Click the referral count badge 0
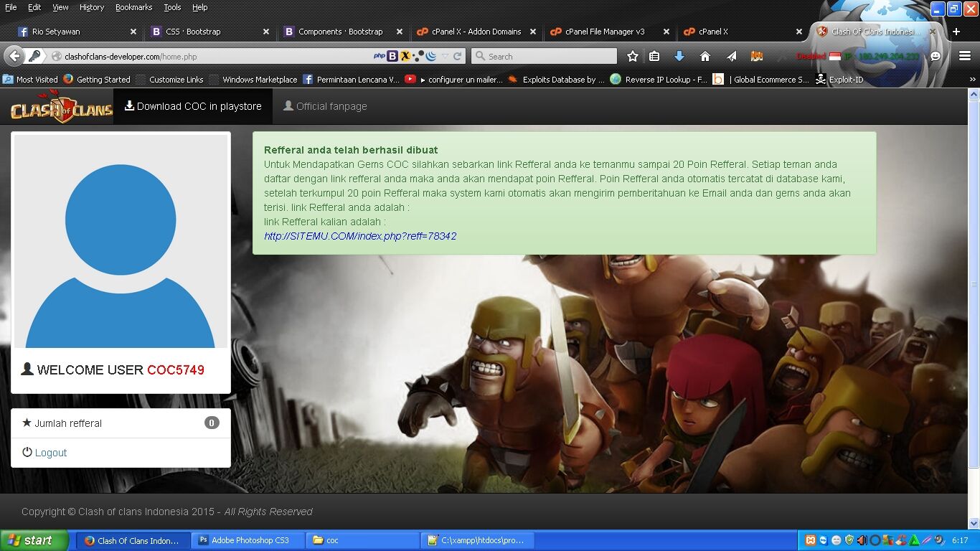Image resolution: width=980 pixels, height=551 pixels. click(x=212, y=423)
